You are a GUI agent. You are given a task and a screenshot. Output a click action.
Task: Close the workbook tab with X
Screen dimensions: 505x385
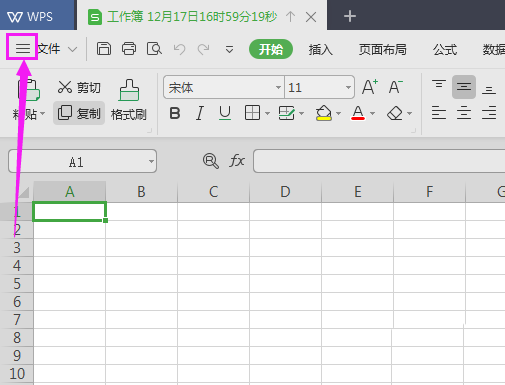tap(311, 17)
